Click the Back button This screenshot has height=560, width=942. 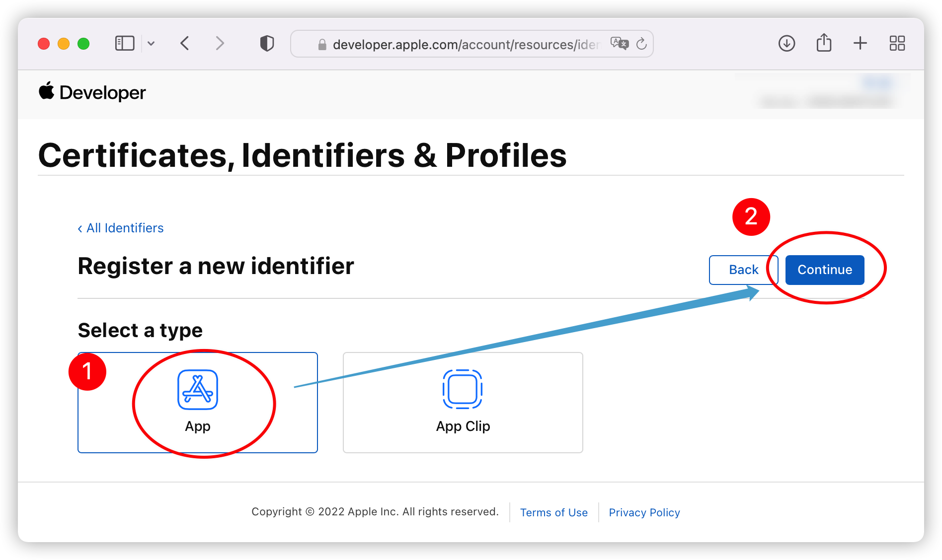pyautogui.click(x=743, y=270)
